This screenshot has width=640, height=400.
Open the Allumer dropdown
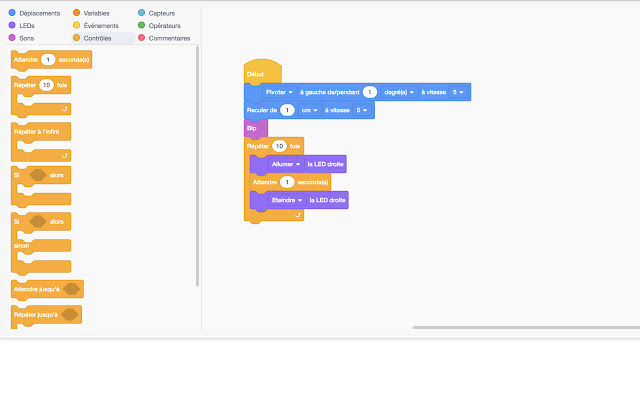(286, 164)
